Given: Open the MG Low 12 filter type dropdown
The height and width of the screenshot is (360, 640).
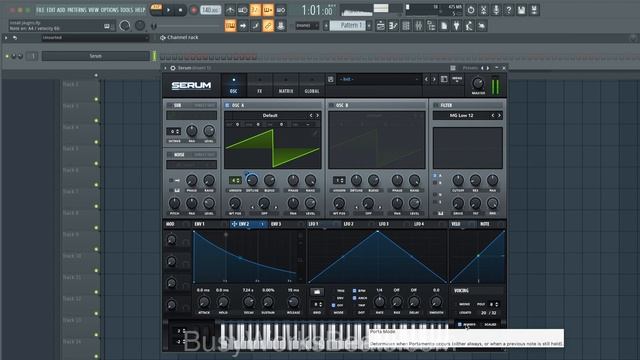Looking at the screenshot, I should 461,116.
